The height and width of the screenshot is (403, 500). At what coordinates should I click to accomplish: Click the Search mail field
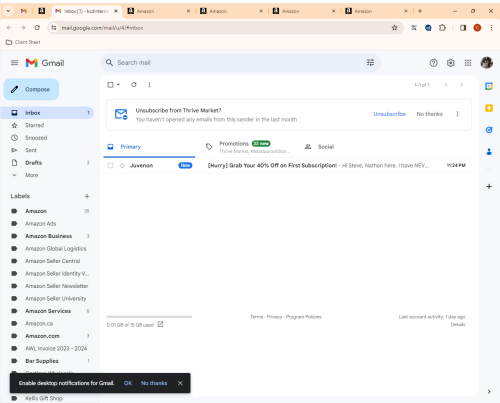pos(240,63)
